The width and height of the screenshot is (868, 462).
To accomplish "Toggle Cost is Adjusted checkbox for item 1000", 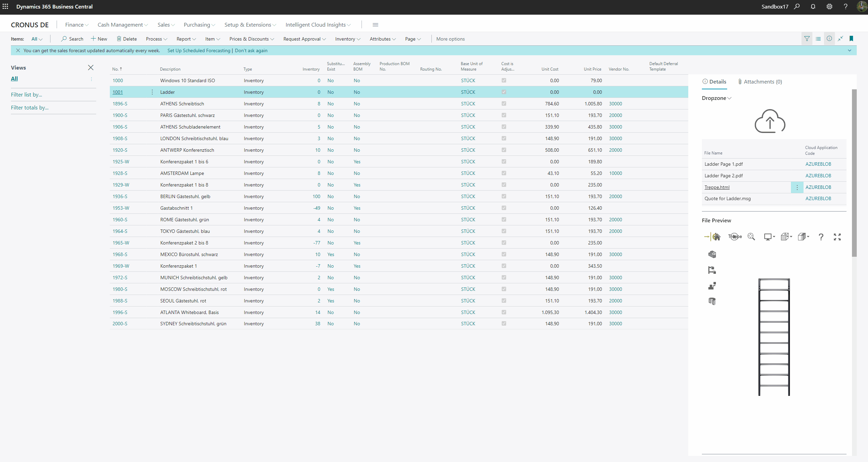I will [x=504, y=80].
